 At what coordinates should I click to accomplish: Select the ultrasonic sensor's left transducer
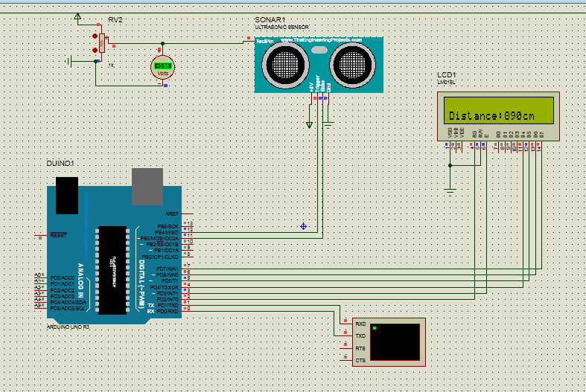[x=285, y=65]
